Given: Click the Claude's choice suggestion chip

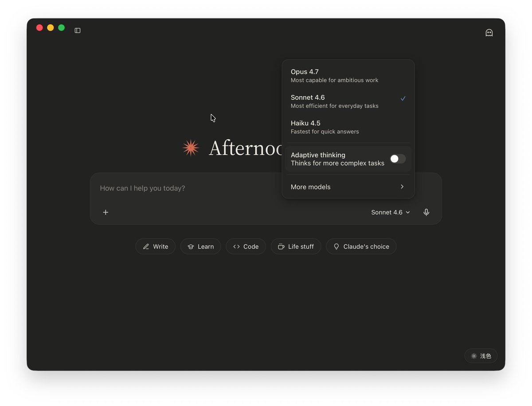Looking at the screenshot, I should (361, 246).
